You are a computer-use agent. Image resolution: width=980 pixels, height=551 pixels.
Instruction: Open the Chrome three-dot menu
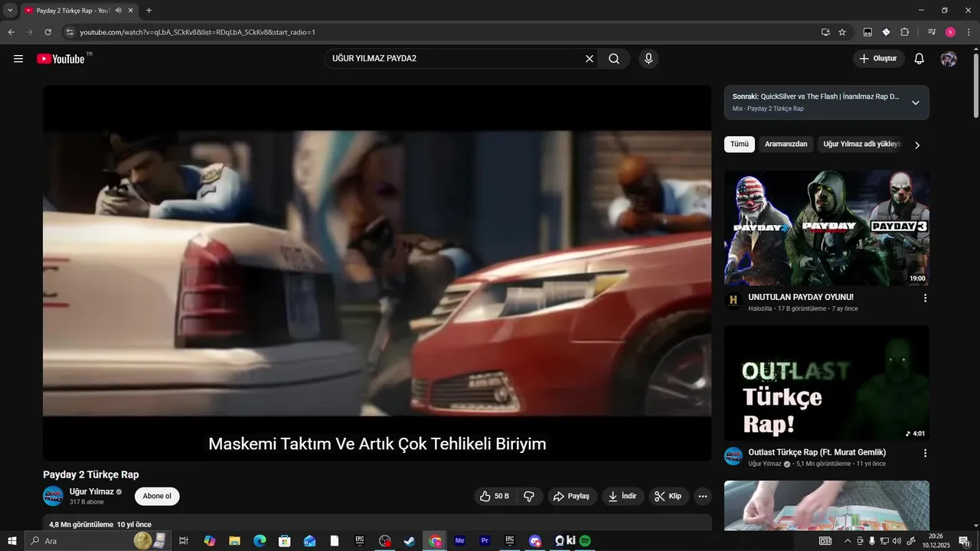click(969, 32)
